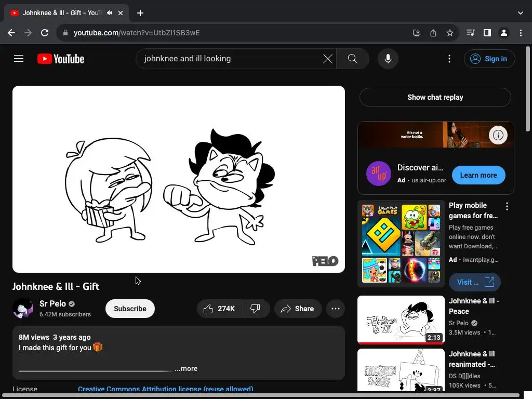
Task: Open the Johnknee & Ill - Peace title
Action: (x=474, y=306)
